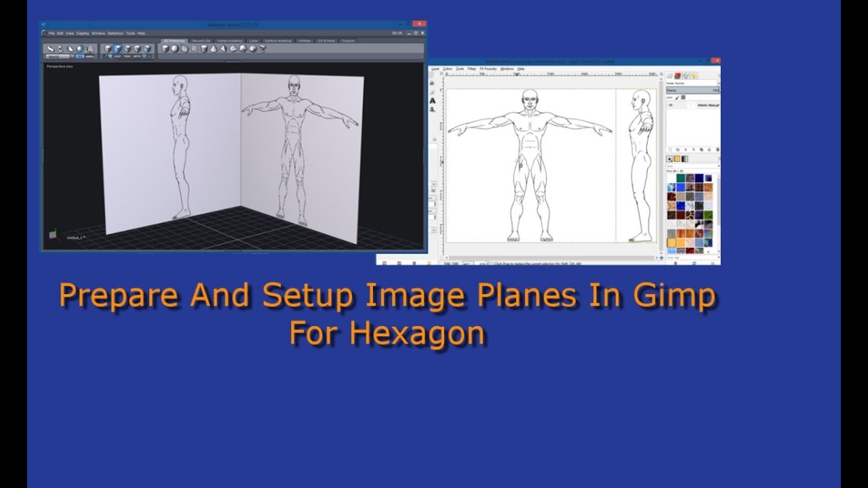
Task: Pick the dark green pattern swatch
Action: [x=681, y=178]
